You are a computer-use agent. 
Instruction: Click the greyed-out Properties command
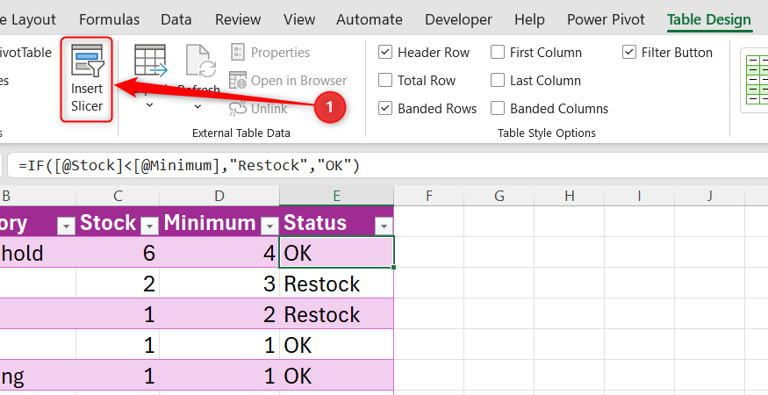click(x=270, y=52)
